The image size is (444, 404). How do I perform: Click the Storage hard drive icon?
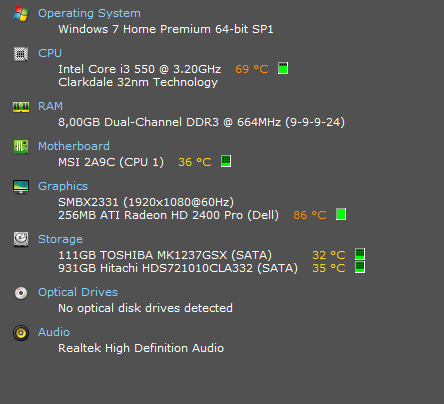tap(21, 240)
